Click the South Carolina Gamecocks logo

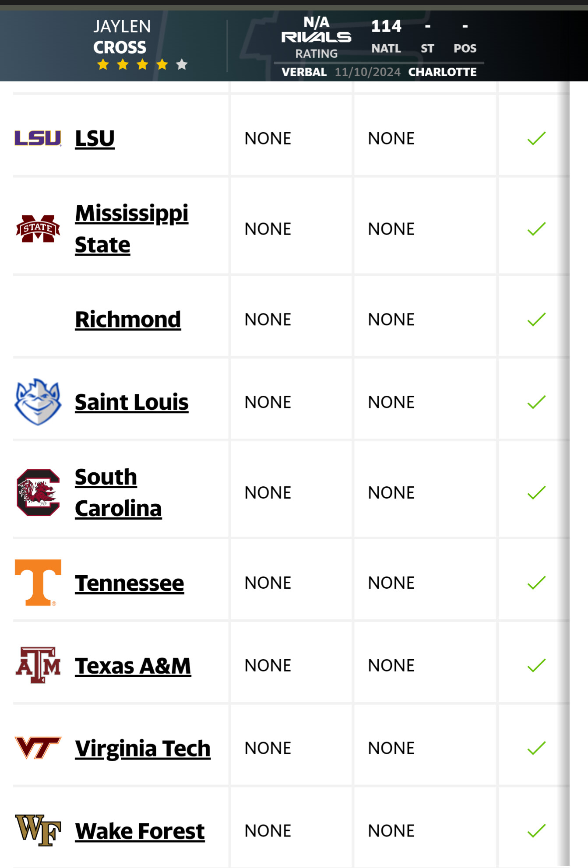tap(38, 492)
